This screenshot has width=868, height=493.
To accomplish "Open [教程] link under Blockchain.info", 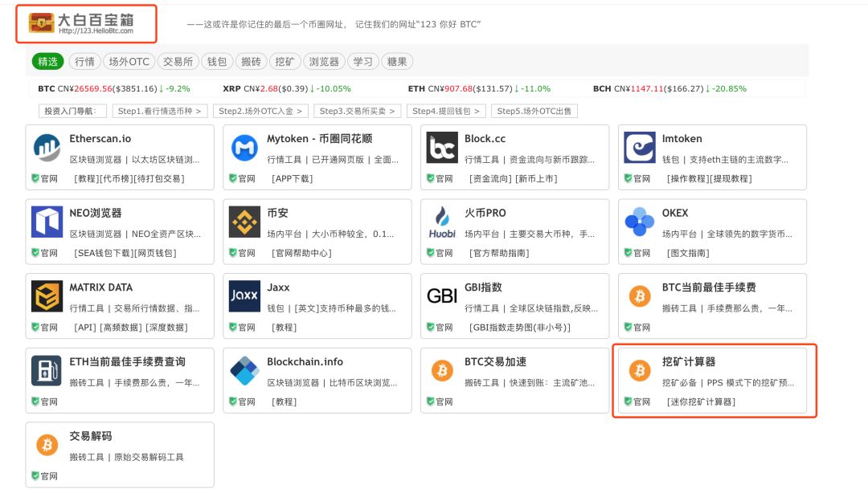I will 285,401.
